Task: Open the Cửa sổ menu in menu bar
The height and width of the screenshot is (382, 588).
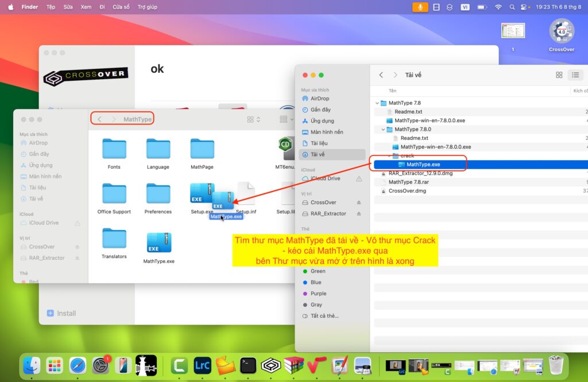Action: point(121,7)
